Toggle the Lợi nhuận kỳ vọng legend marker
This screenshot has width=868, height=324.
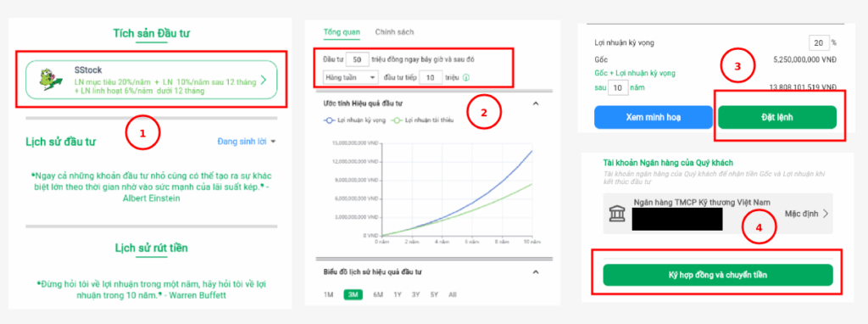[x=330, y=120]
